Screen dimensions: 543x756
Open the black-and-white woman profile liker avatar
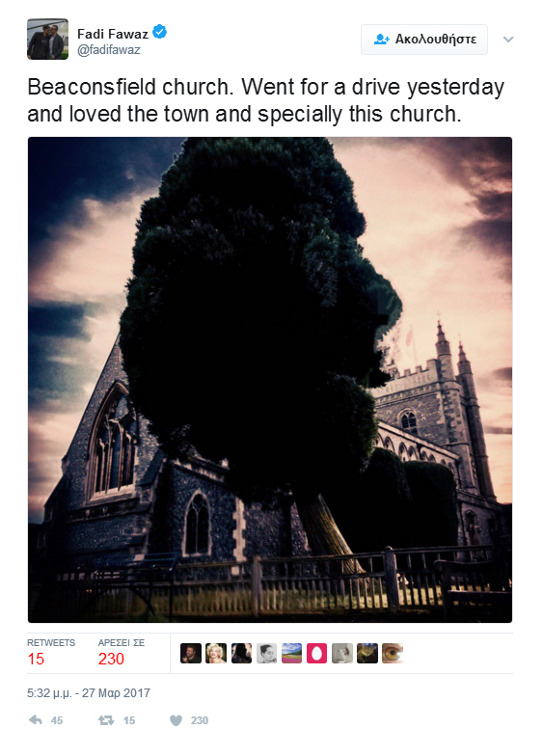(x=266, y=654)
